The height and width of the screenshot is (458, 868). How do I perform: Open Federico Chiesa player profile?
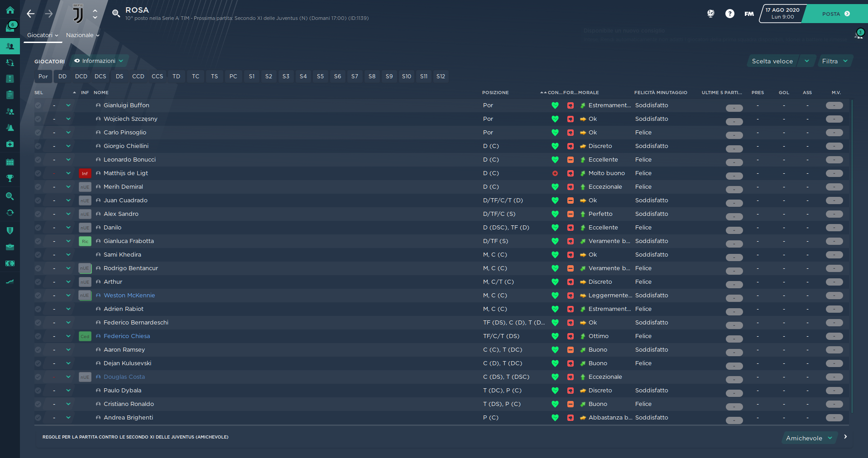click(127, 336)
